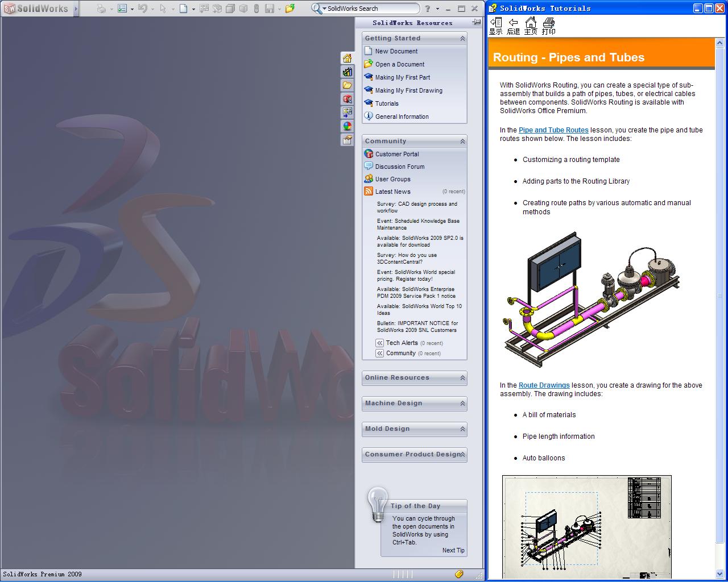Viewport: 728px width, 582px height.
Task: Open the SolidWorks Search results tab
Action: (347, 99)
